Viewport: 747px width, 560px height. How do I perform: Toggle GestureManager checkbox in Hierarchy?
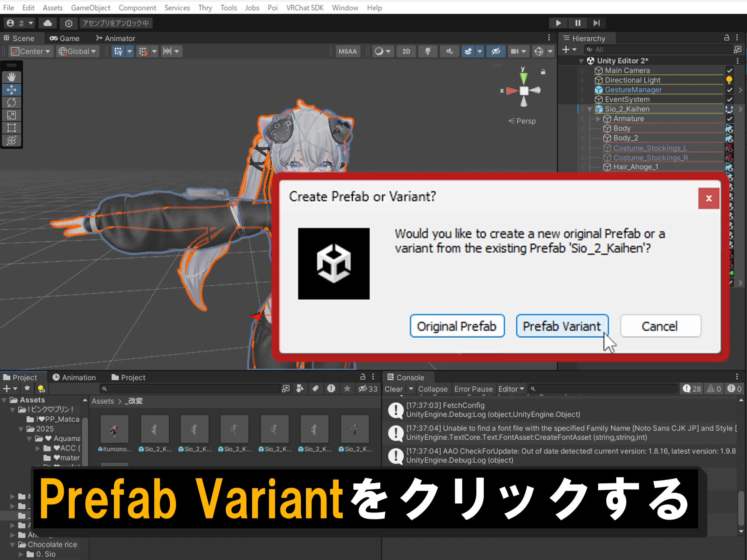[730, 90]
